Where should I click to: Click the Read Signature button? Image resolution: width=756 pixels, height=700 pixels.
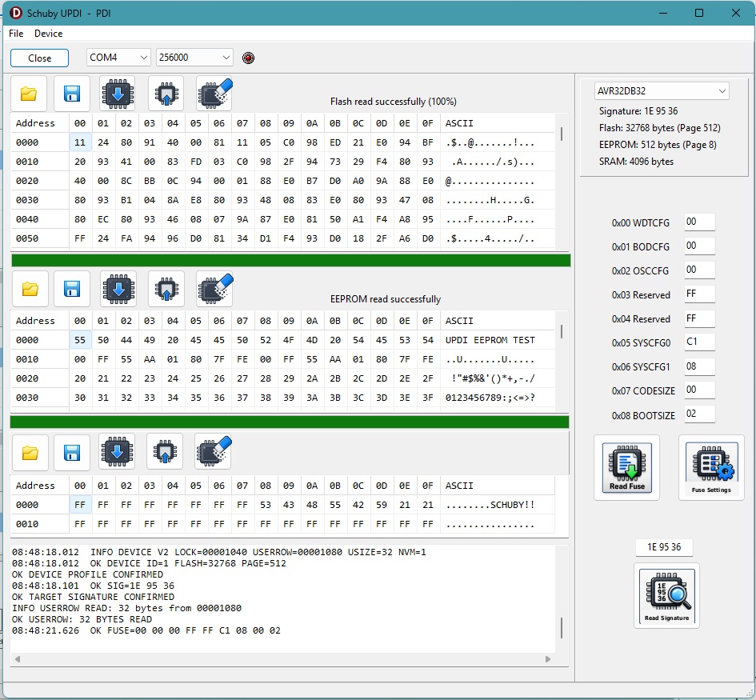[667, 596]
